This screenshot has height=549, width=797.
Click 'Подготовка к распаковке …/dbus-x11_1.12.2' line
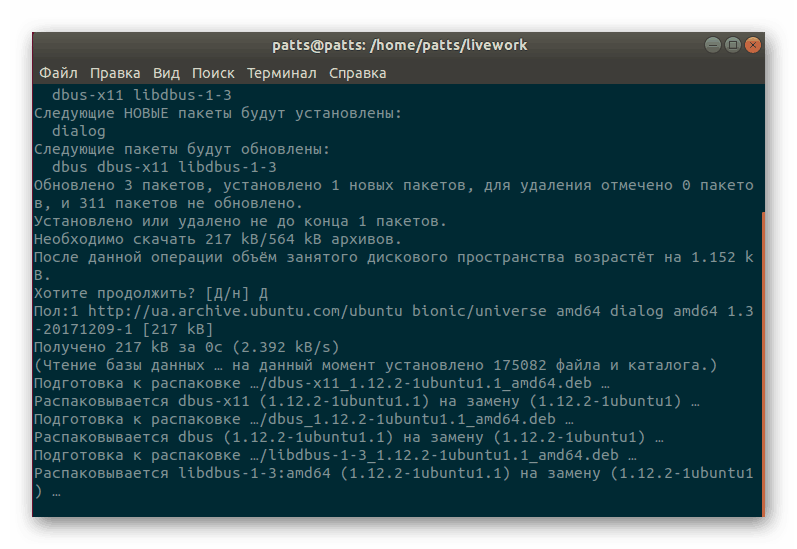pyautogui.click(x=322, y=383)
